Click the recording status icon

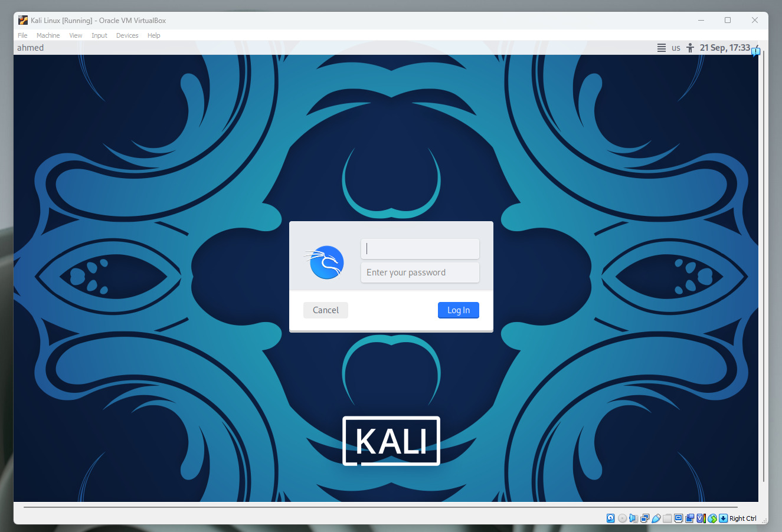click(x=689, y=518)
